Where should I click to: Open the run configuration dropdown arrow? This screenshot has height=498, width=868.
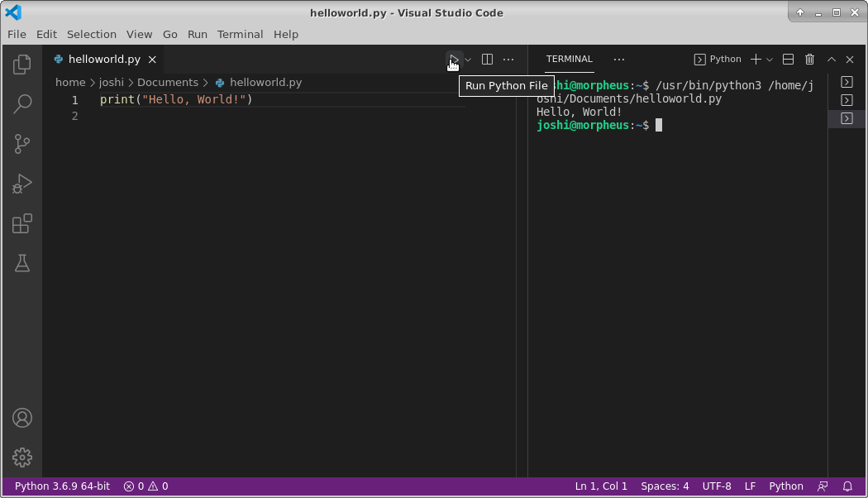tap(468, 59)
